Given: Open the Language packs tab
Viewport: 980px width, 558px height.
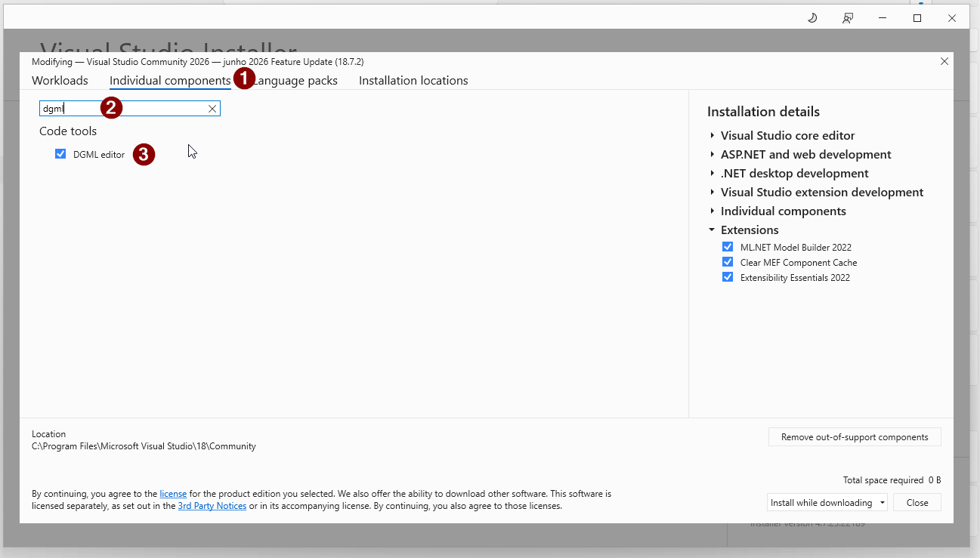Looking at the screenshot, I should click(x=295, y=81).
